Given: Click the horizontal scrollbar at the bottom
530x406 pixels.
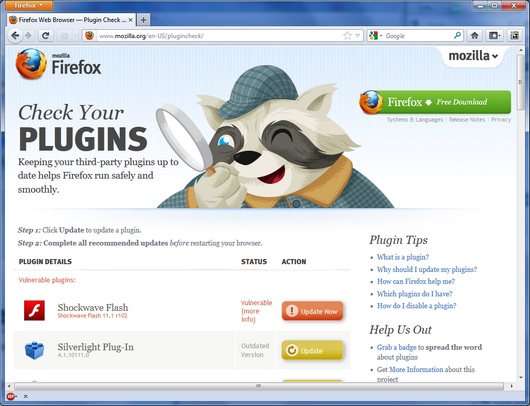Looking at the screenshot, I should (259, 386).
